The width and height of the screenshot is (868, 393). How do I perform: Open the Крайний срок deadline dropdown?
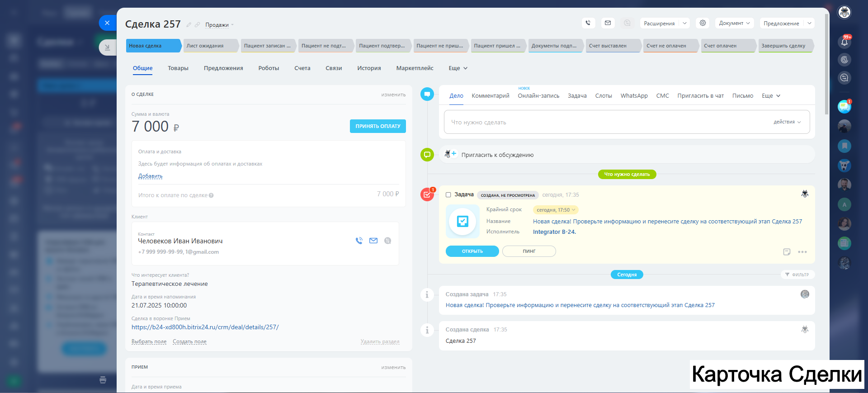556,210
